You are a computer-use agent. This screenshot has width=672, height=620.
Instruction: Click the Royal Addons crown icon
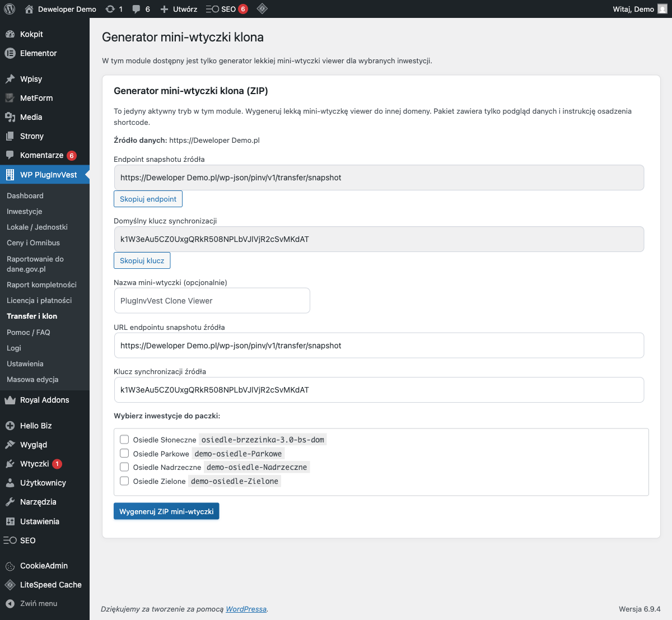click(x=11, y=400)
